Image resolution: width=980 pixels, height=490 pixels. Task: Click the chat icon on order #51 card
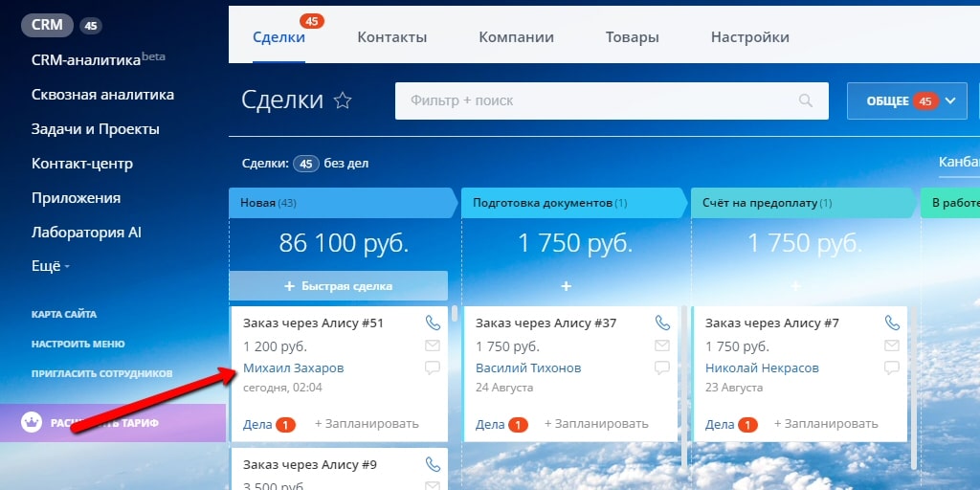pos(433,368)
